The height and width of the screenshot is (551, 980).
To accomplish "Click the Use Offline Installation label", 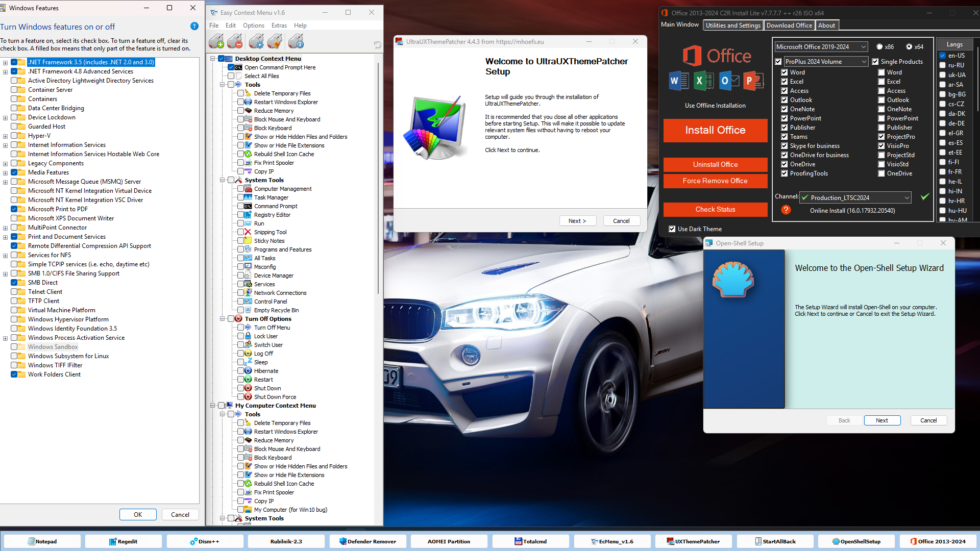I will tap(715, 106).
